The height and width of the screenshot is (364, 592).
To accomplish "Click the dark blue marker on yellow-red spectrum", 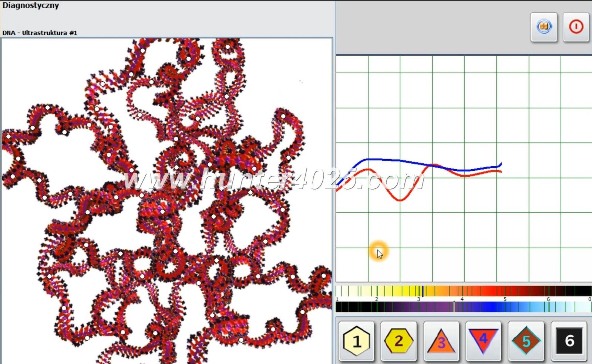I will pyautogui.click(x=423, y=291).
